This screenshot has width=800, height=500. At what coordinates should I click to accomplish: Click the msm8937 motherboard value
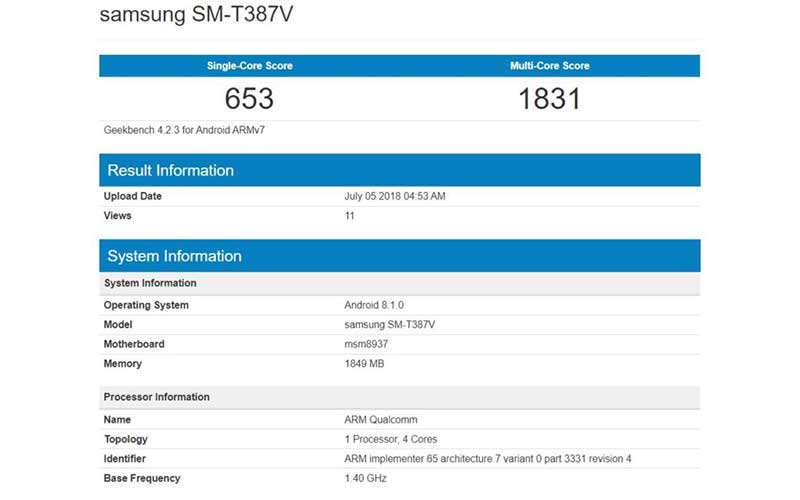pos(367,344)
